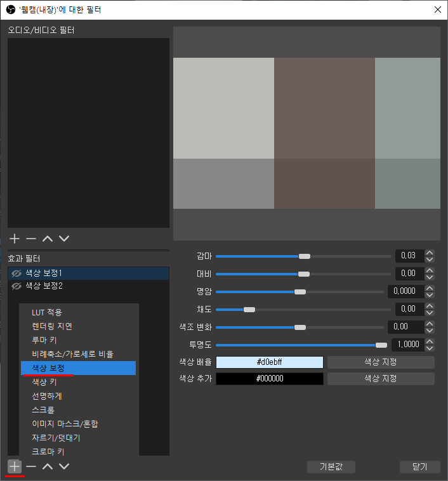448x481 pixels.
Task: Increase 투명도 value with up arrow
Action: coord(430,341)
